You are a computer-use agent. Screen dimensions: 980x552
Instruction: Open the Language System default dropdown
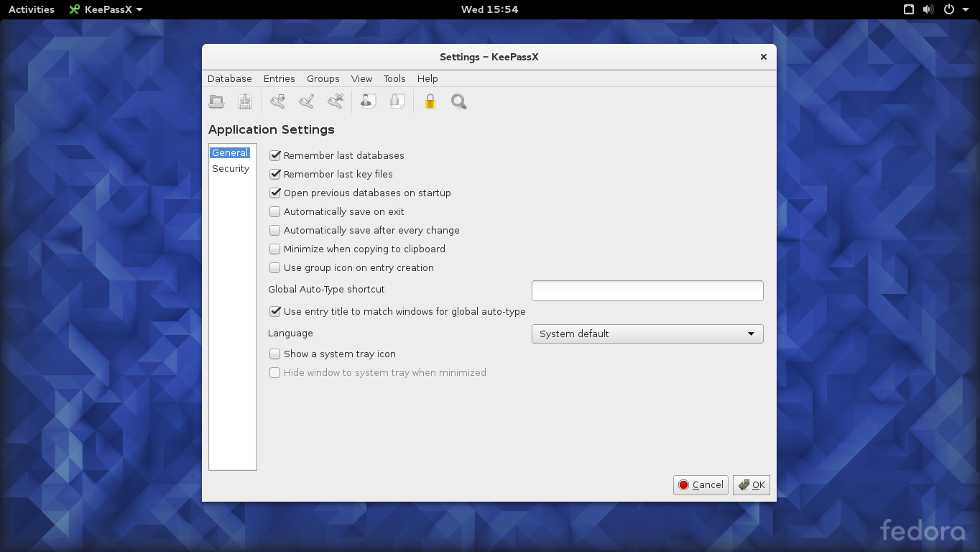[647, 333]
